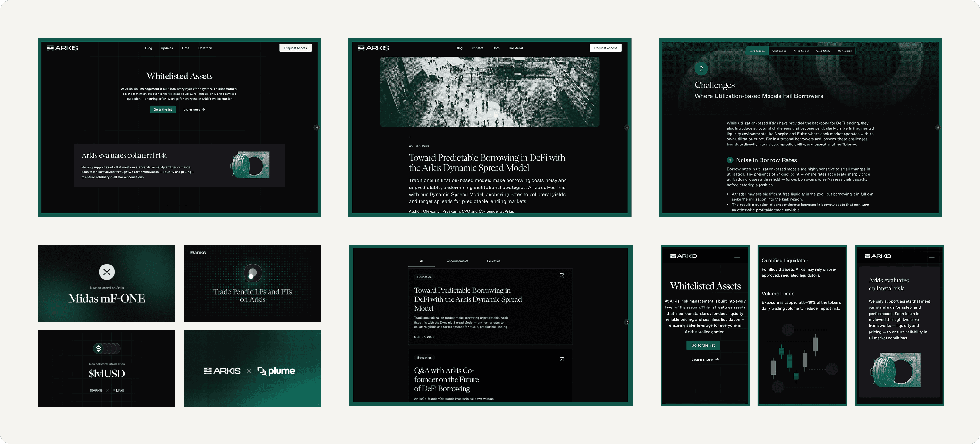Click Request Access on Whitelisted Assets desktop page
The height and width of the screenshot is (444, 980).
pos(296,48)
